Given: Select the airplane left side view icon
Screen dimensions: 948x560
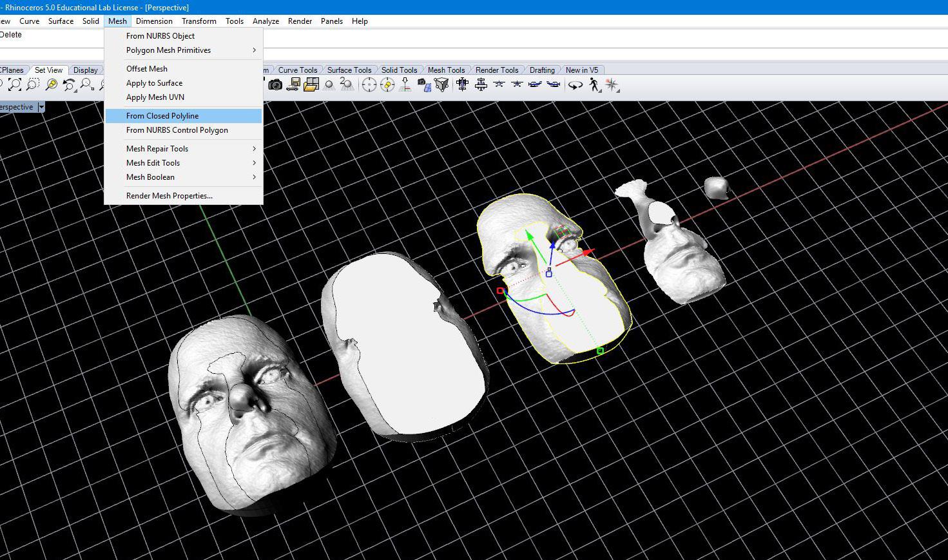Looking at the screenshot, I should (x=553, y=84).
